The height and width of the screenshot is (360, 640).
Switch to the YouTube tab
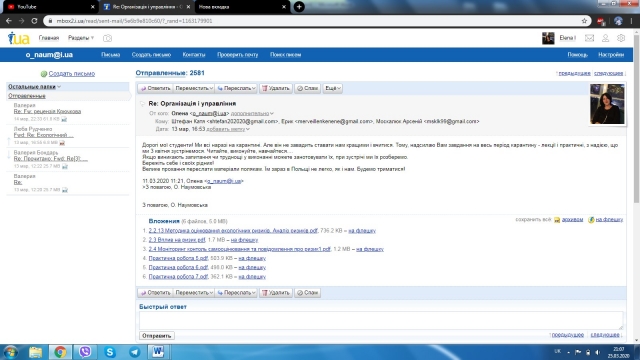click(x=49, y=7)
